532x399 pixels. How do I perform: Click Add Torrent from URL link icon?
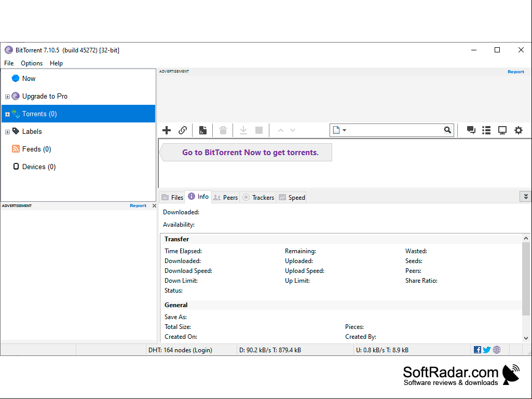[x=183, y=130]
